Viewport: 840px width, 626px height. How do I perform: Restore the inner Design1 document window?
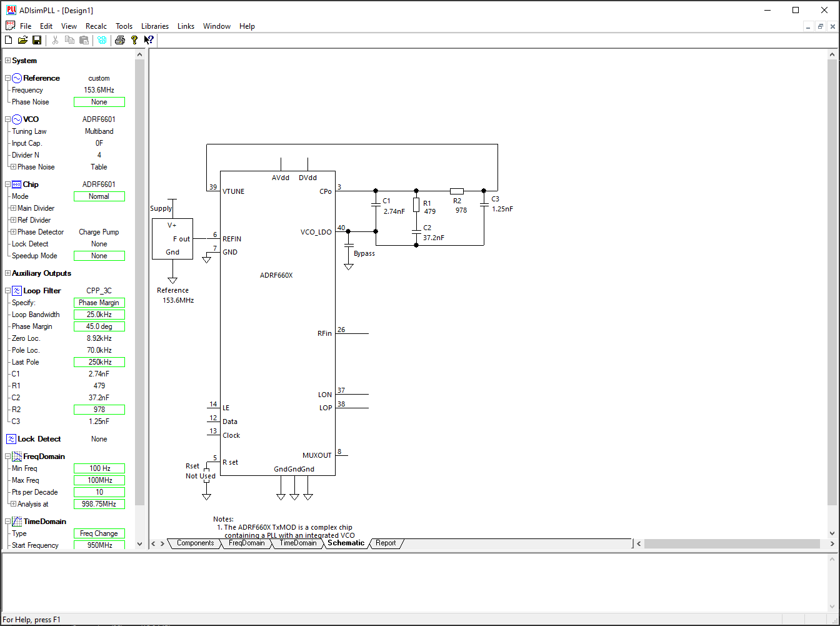[821, 26]
